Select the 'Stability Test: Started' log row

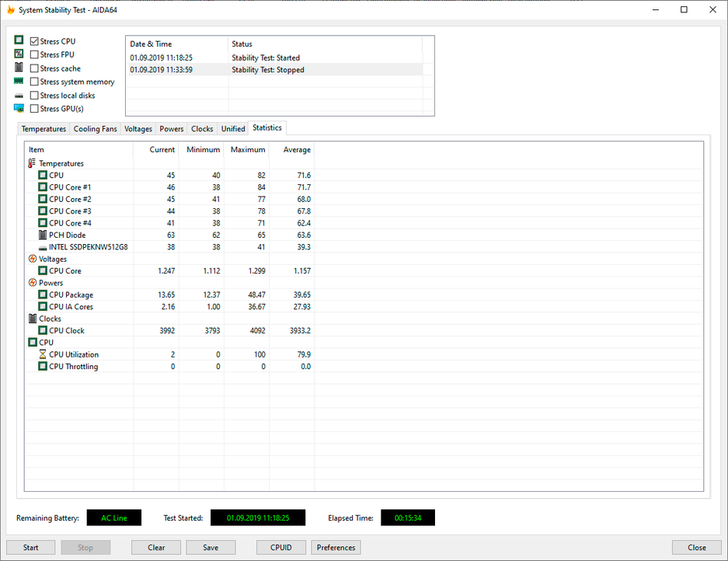[x=274, y=57]
